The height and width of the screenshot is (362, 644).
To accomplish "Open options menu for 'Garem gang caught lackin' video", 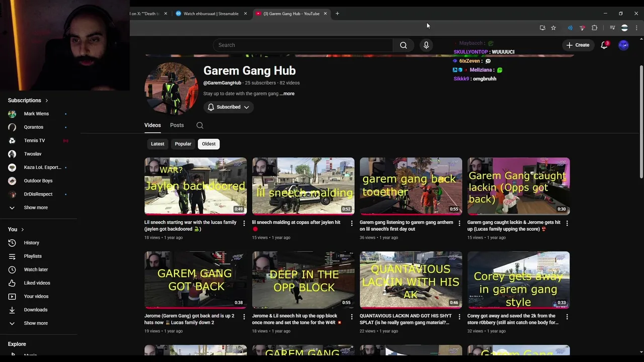I will coord(567,223).
